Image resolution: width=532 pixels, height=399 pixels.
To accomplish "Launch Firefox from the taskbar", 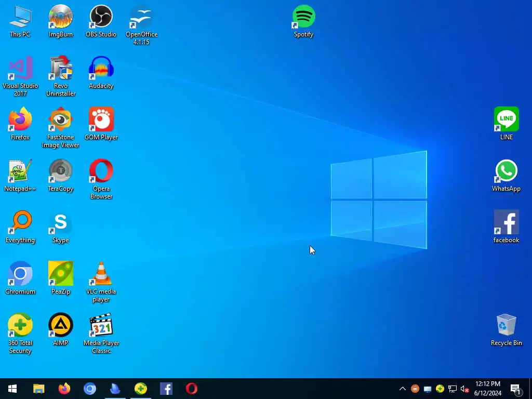I will point(64,389).
